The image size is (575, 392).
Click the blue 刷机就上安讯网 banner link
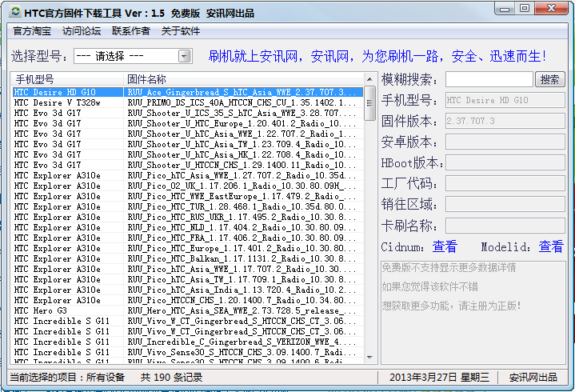pos(377,57)
